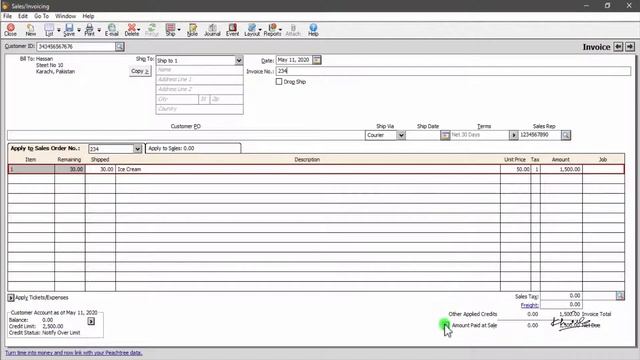
Task: Open Save dropdown arrow in toolbar
Action: [x=79, y=30]
